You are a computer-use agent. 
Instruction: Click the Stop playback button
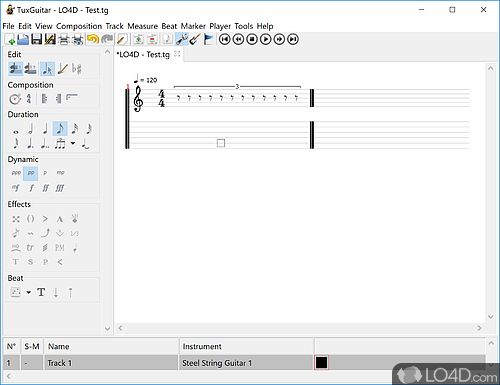(x=252, y=39)
